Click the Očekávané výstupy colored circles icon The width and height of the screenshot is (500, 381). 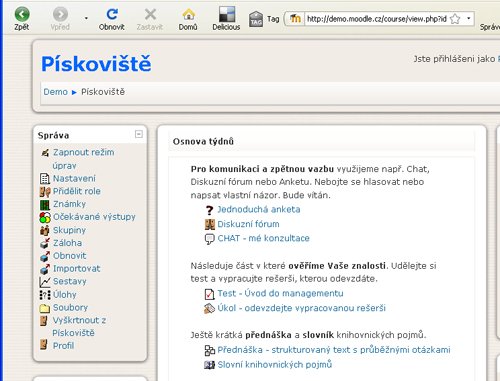(45, 218)
